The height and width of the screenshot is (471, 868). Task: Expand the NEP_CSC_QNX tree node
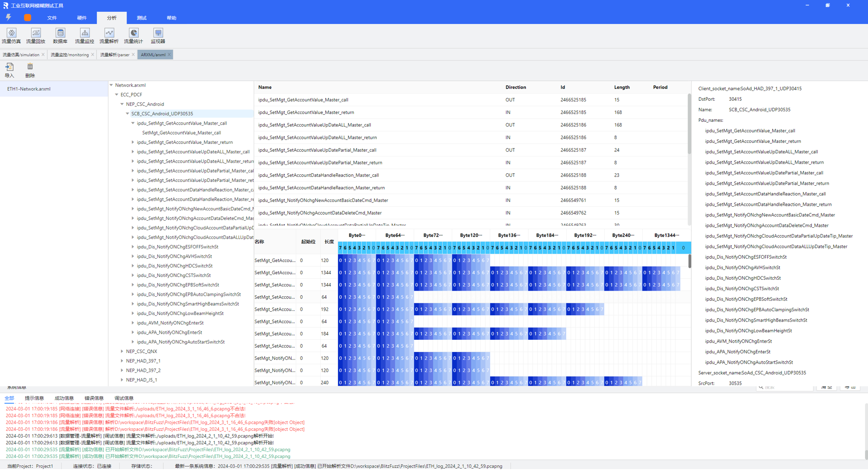122,351
